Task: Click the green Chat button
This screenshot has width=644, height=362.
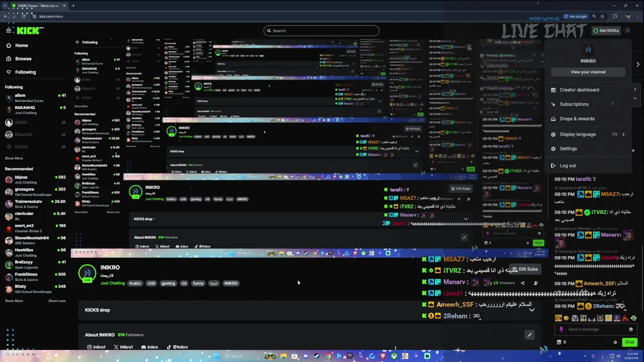Action: click(629, 342)
